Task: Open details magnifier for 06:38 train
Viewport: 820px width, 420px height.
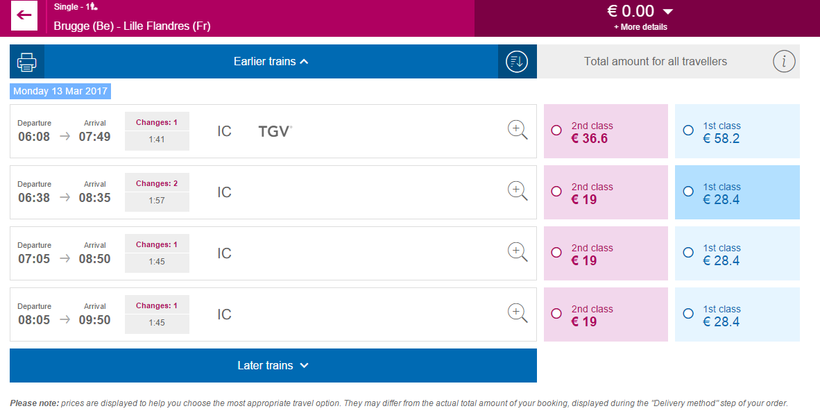Action: 517,191
